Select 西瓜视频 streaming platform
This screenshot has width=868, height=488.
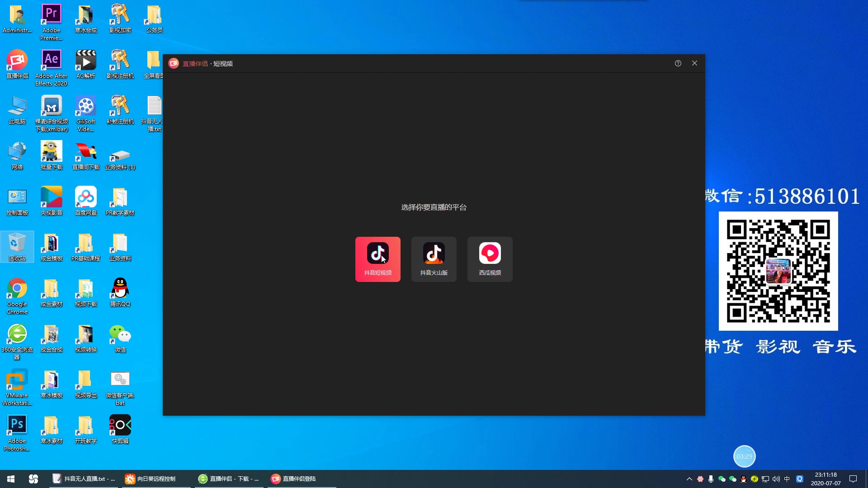click(490, 258)
